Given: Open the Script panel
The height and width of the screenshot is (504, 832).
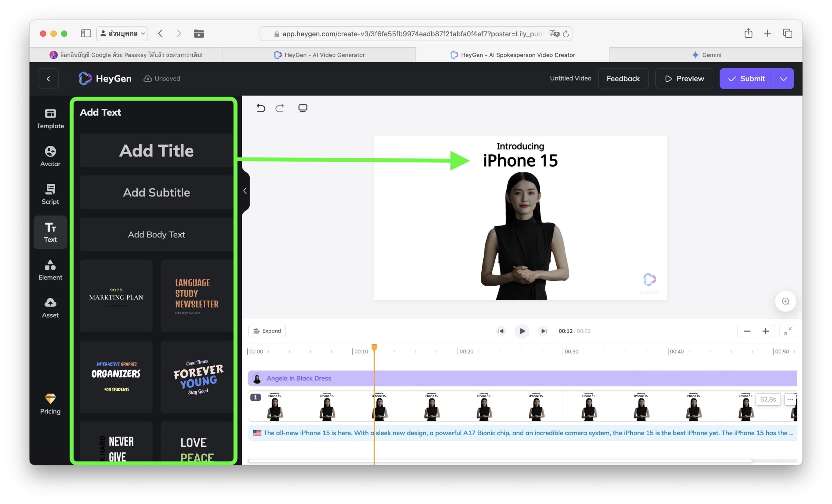Looking at the screenshot, I should (x=50, y=194).
